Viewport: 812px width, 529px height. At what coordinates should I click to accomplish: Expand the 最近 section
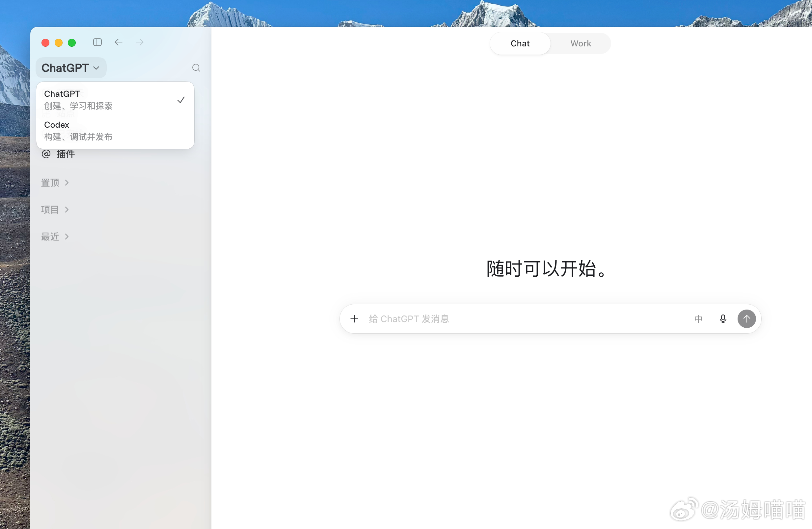pyautogui.click(x=55, y=237)
